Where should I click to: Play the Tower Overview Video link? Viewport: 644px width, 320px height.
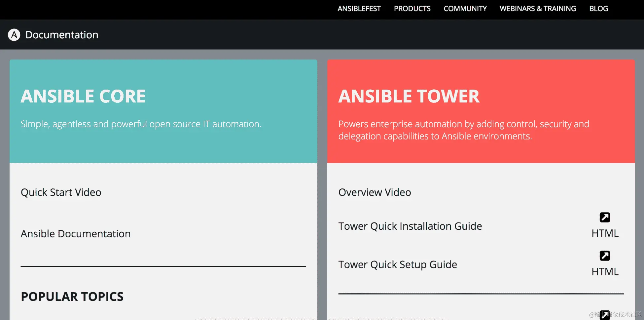click(x=375, y=192)
